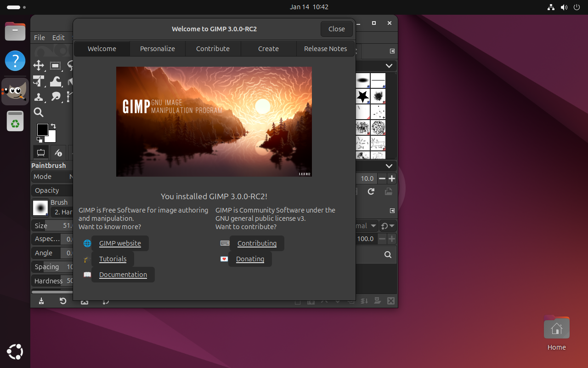Screen dimensions: 588x368
Task: Expand brush tag filter dropdown chevron
Action: click(389, 66)
